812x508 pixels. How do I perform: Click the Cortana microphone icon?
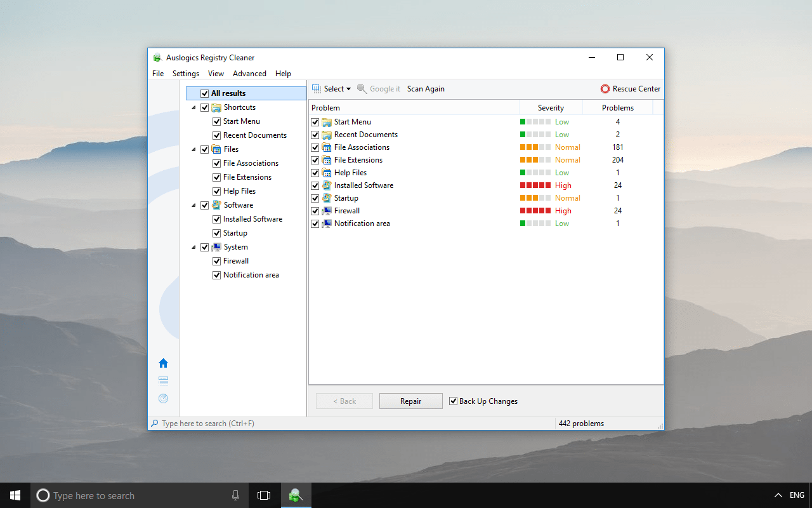point(236,495)
